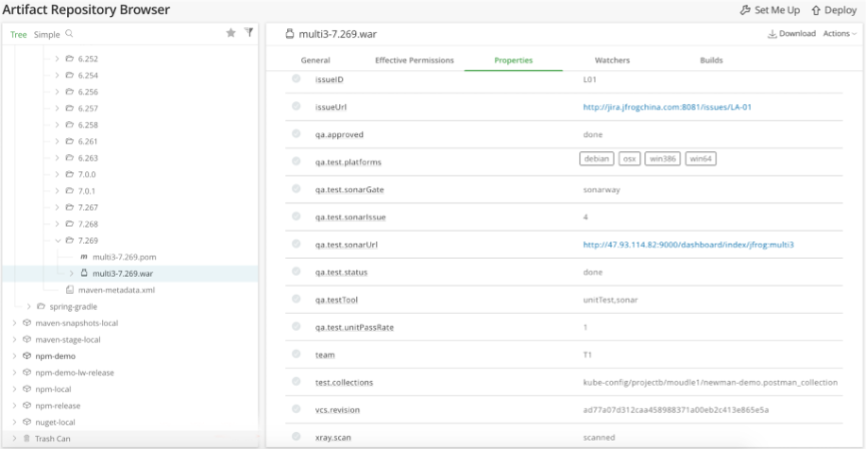Click the 6.252 folder icon
The image size is (868, 452).
click(x=69, y=59)
